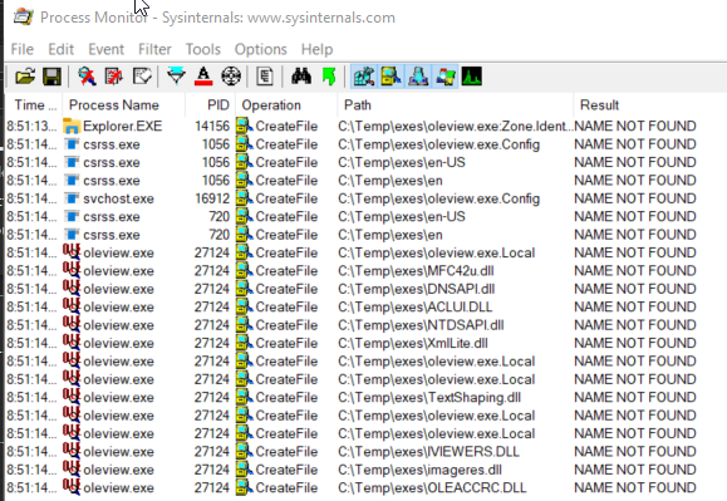Click NAME NOT FOUND in XmlLite.dll row
727x501 pixels.
(635, 343)
